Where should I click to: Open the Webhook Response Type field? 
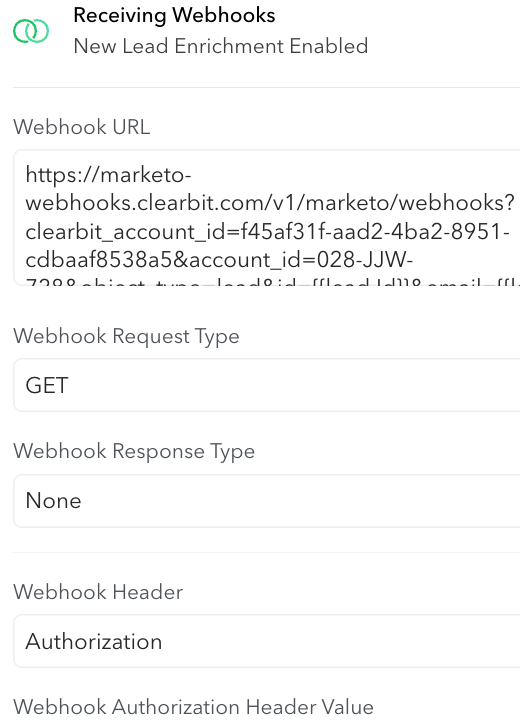click(x=266, y=501)
